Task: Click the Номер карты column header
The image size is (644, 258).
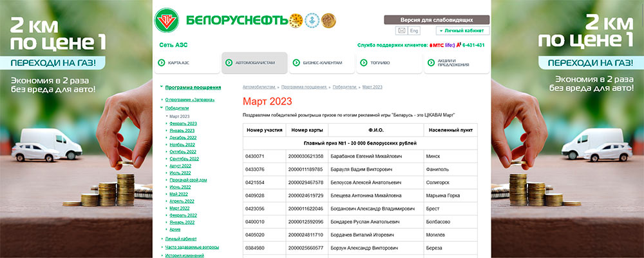Action: [307, 130]
